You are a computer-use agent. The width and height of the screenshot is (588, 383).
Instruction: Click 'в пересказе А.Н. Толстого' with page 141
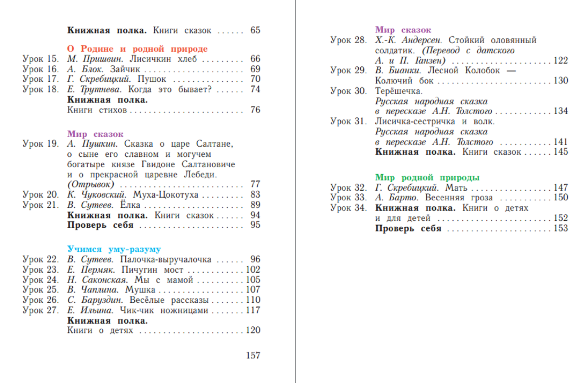pyautogui.click(x=472, y=142)
